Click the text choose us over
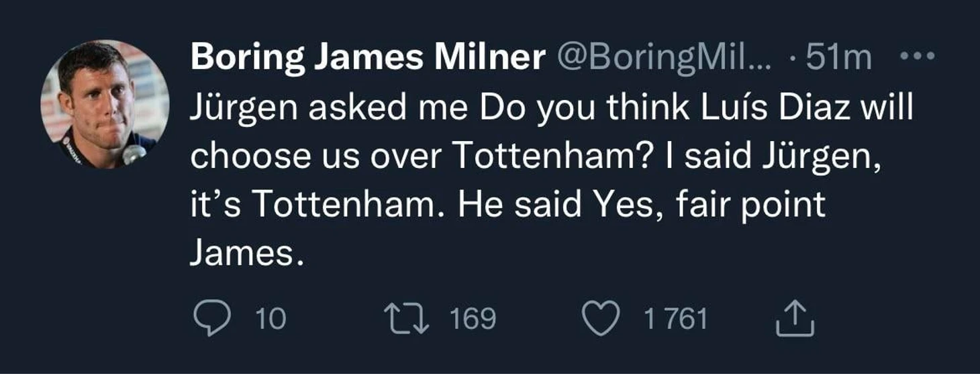This screenshot has height=374, width=980. click(315, 156)
